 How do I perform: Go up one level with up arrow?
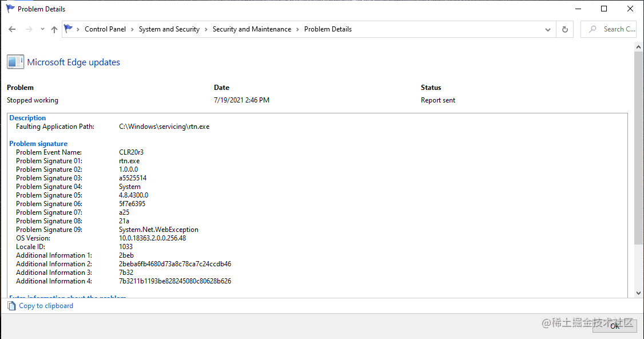(x=54, y=29)
